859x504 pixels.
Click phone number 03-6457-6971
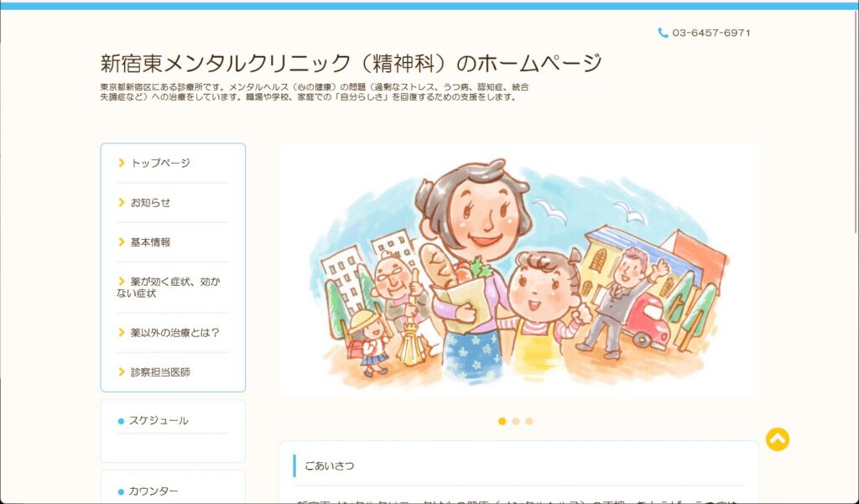[x=711, y=33]
